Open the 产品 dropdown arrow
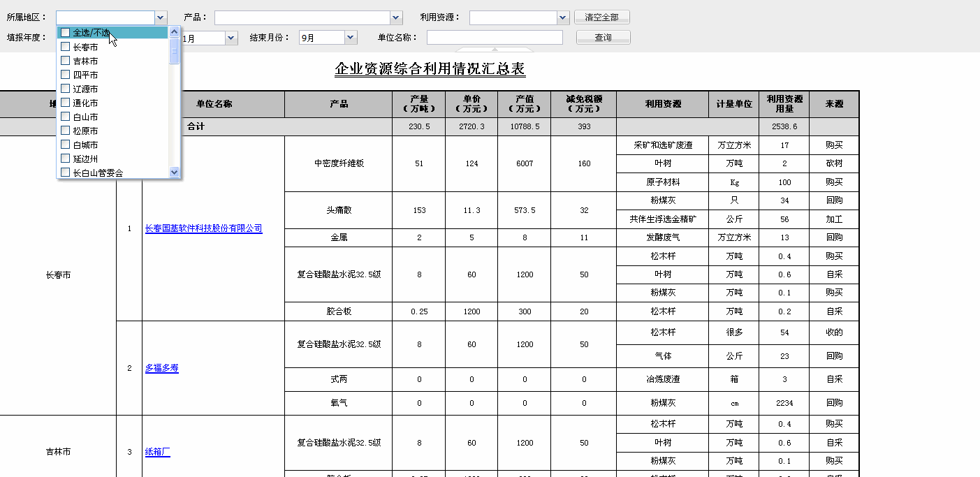Image resolution: width=980 pixels, height=477 pixels. click(397, 17)
